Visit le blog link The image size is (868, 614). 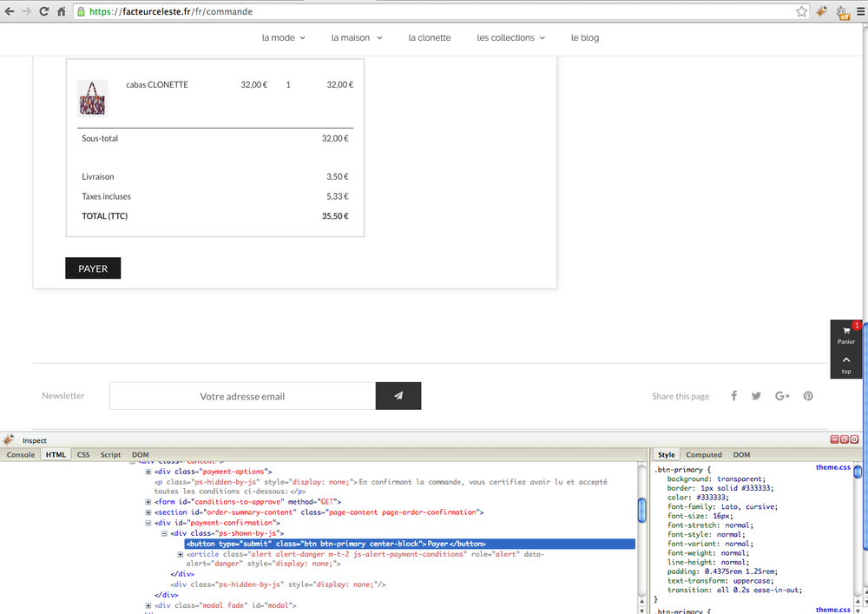click(x=584, y=37)
